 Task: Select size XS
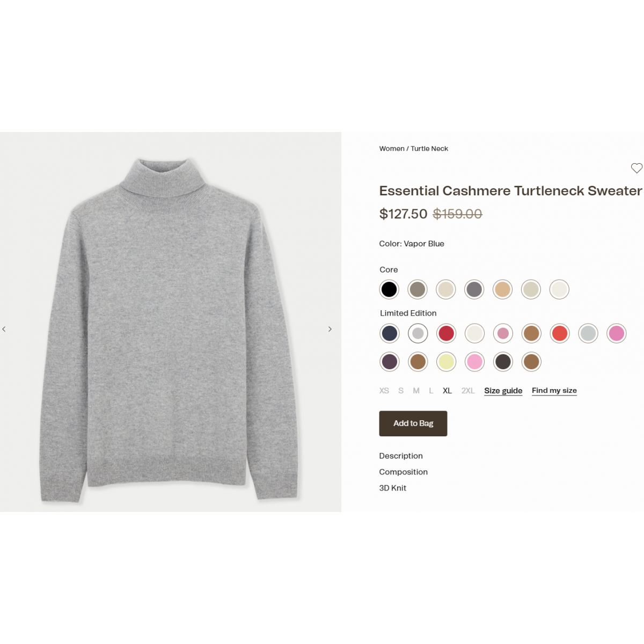(x=384, y=391)
